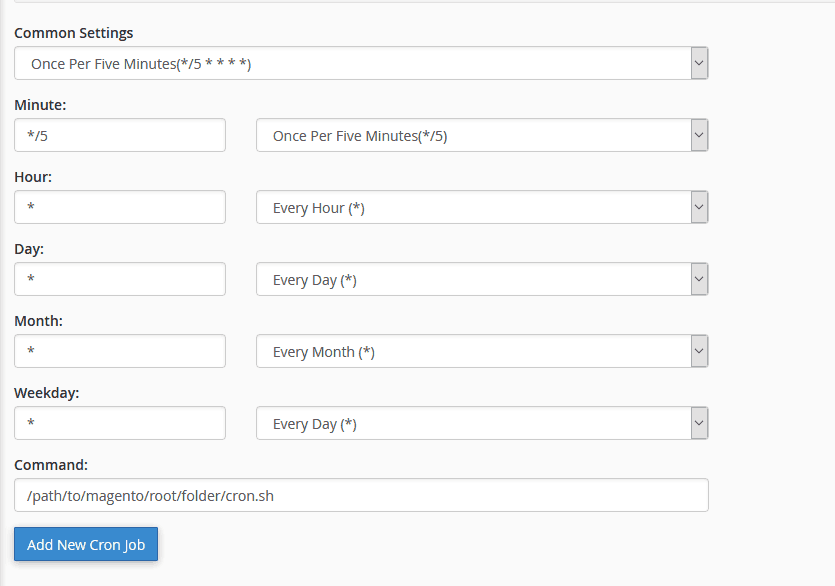Click the Weekday dropdown chevron
The height and width of the screenshot is (586, 835).
click(x=700, y=423)
